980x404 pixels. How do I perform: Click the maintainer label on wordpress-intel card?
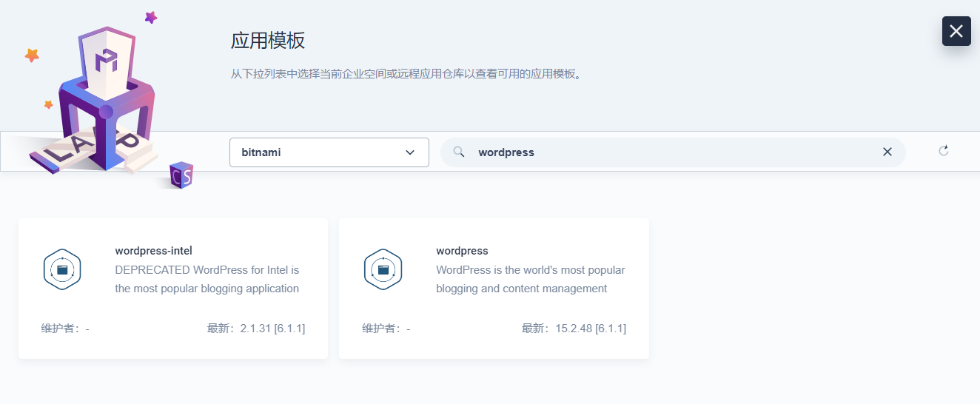point(65,329)
